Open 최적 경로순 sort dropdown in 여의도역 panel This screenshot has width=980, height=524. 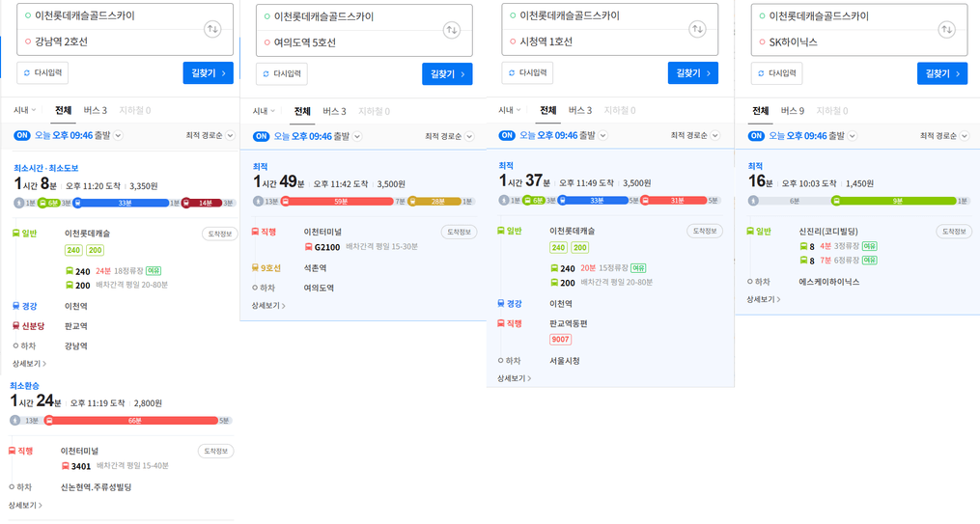click(449, 136)
